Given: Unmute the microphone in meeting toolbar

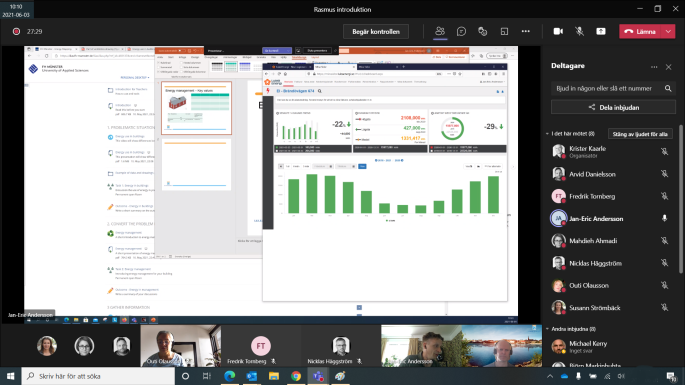Looking at the screenshot, I should 579,31.
